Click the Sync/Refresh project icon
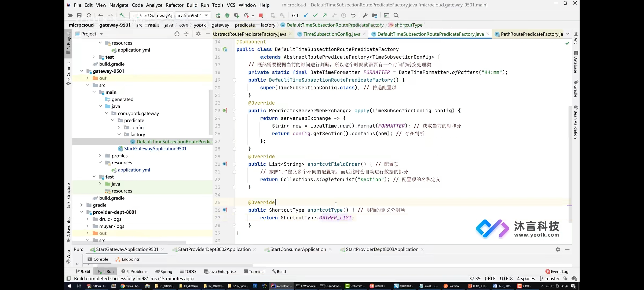The image size is (644, 290). tap(89, 15)
